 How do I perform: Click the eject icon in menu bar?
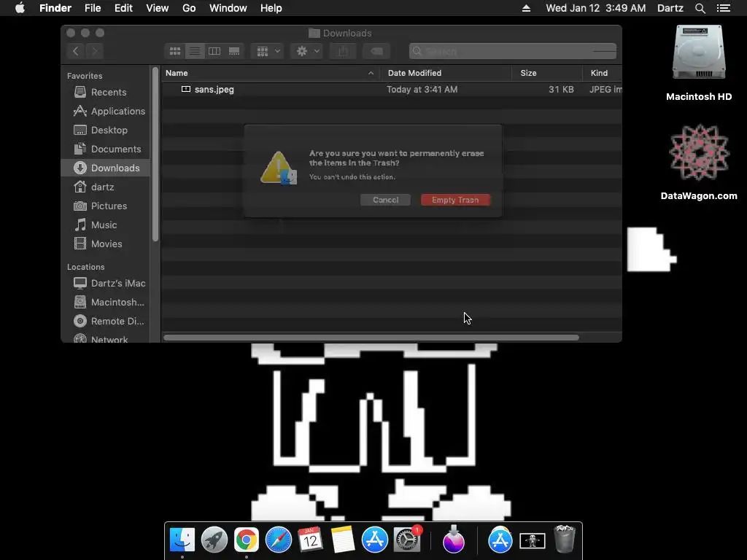click(526, 8)
